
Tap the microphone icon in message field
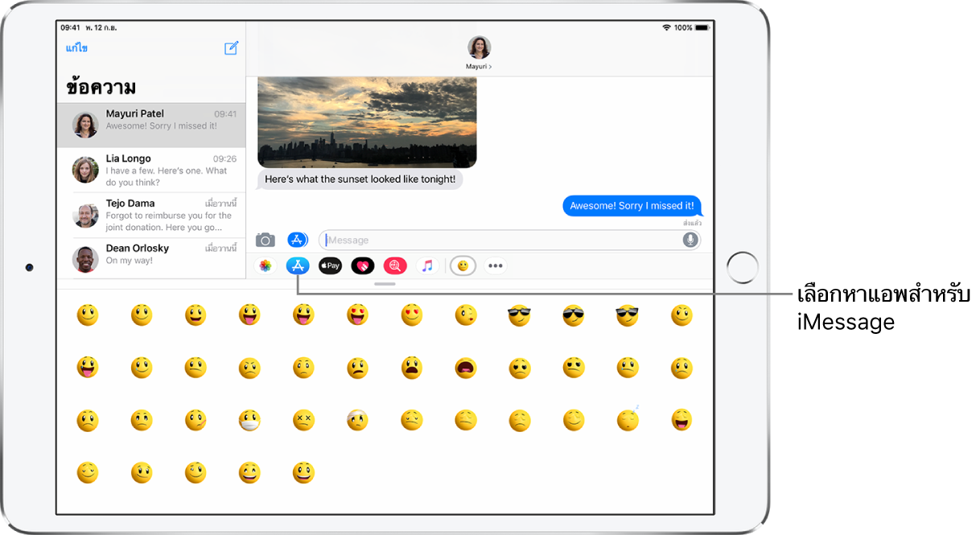click(x=690, y=240)
